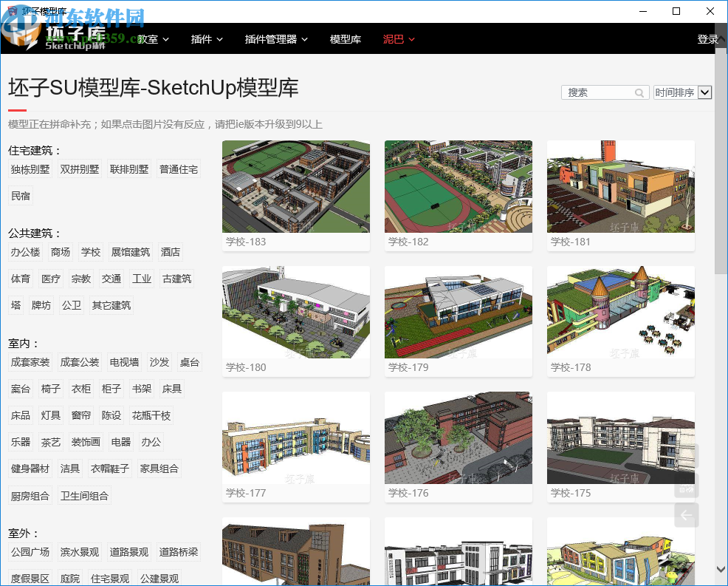Choose the 椅子 tag
This screenshot has width=728, height=586.
pos(51,389)
